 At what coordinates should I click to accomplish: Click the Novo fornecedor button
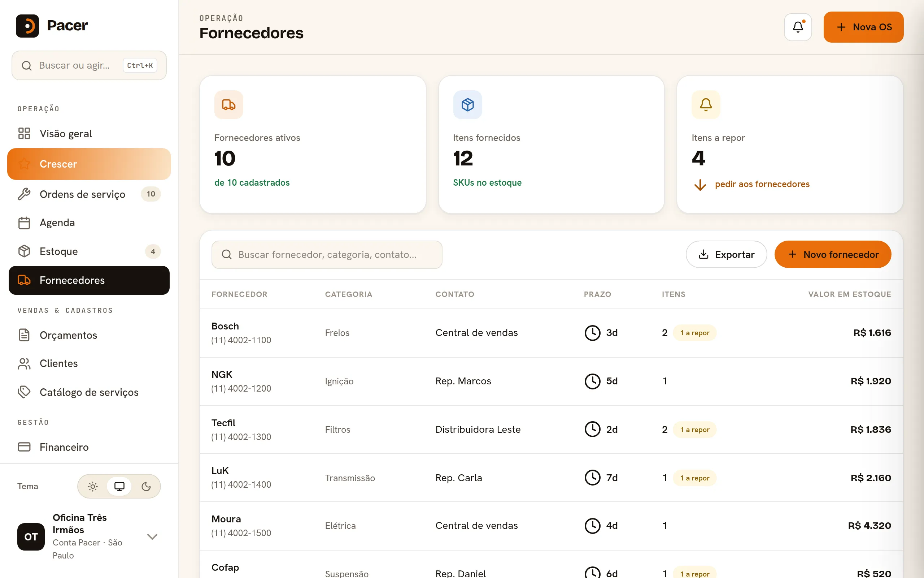[x=833, y=254]
